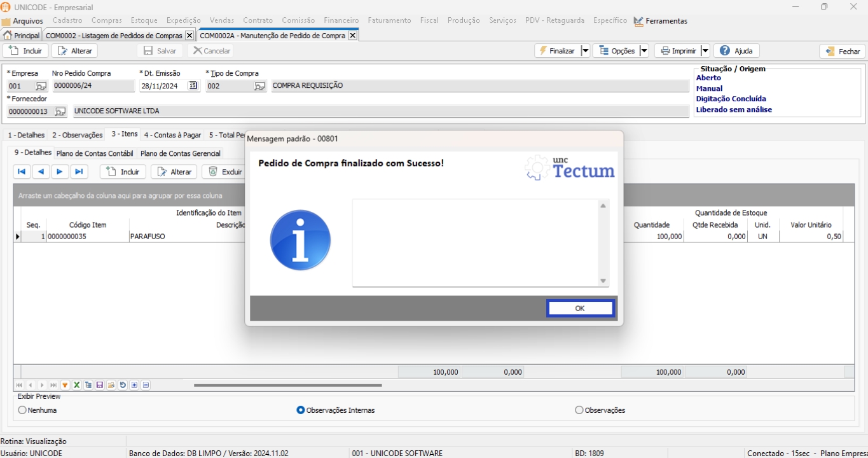
Task: Click the grid horizontal scrollbar
Action: pos(287,385)
